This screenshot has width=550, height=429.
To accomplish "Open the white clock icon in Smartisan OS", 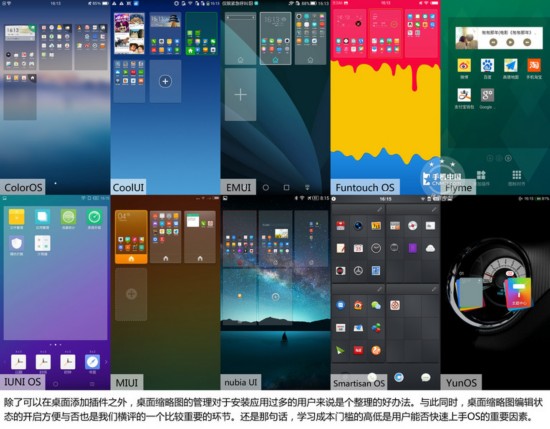I will [x=376, y=248].
